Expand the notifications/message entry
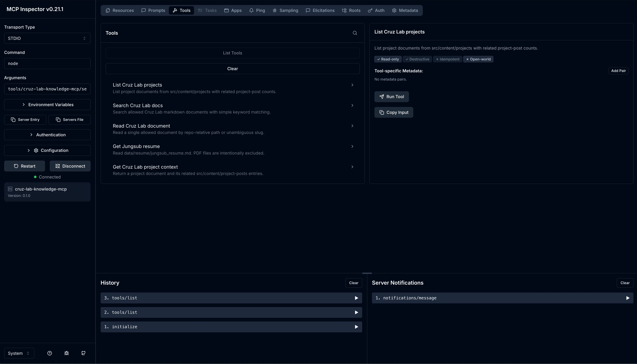Image resolution: width=637 pixels, height=364 pixels. tap(503, 298)
